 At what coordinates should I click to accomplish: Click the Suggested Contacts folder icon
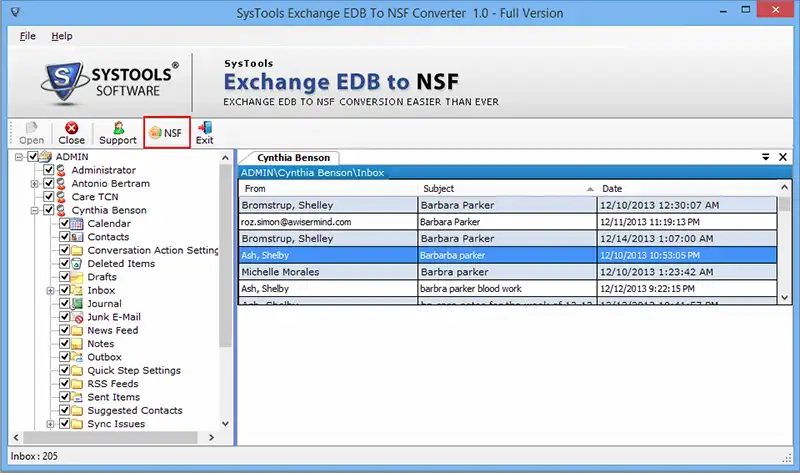pyautogui.click(x=77, y=410)
